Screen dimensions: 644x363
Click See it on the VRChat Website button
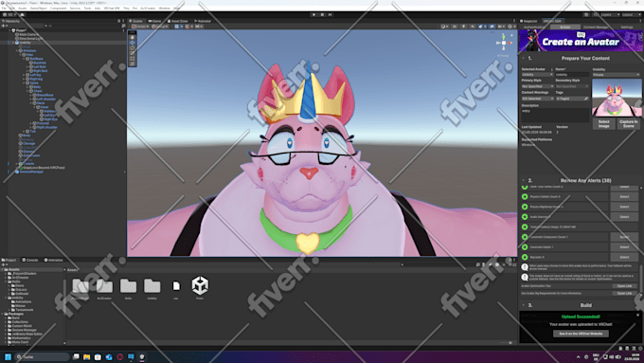click(x=581, y=334)
